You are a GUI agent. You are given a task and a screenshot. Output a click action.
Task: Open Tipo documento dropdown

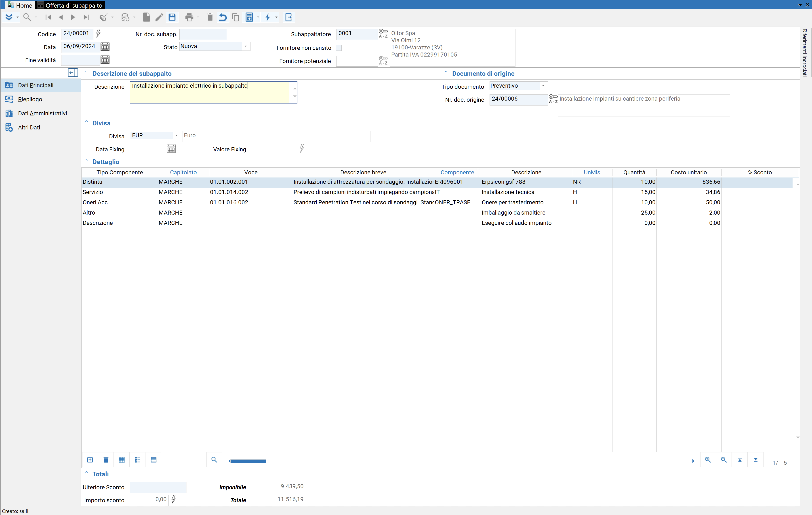[x=543, y=86]
